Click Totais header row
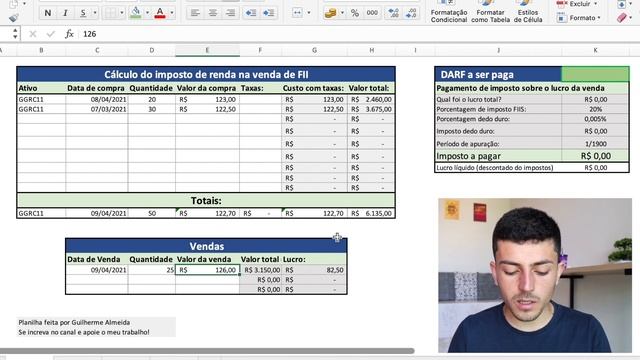The width and height of the screenshot is (640, 360). click(206, 200)
